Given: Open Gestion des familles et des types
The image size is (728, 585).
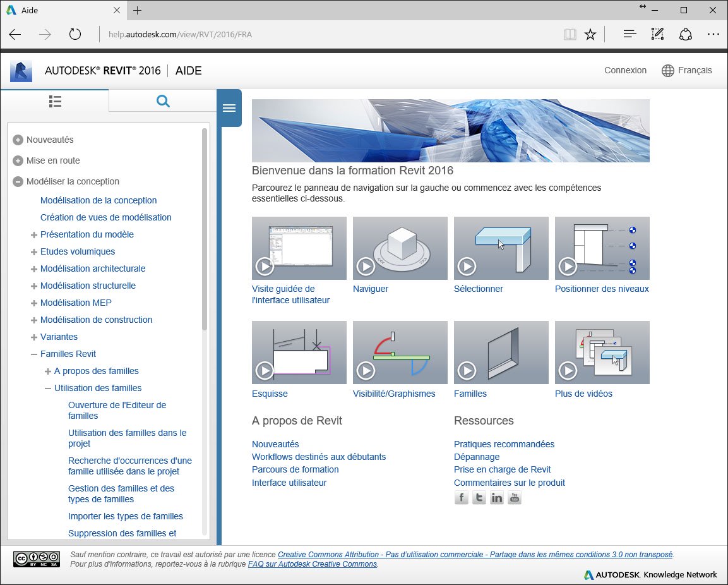Looking at the screenshot, I should click(x=121, y=494).
